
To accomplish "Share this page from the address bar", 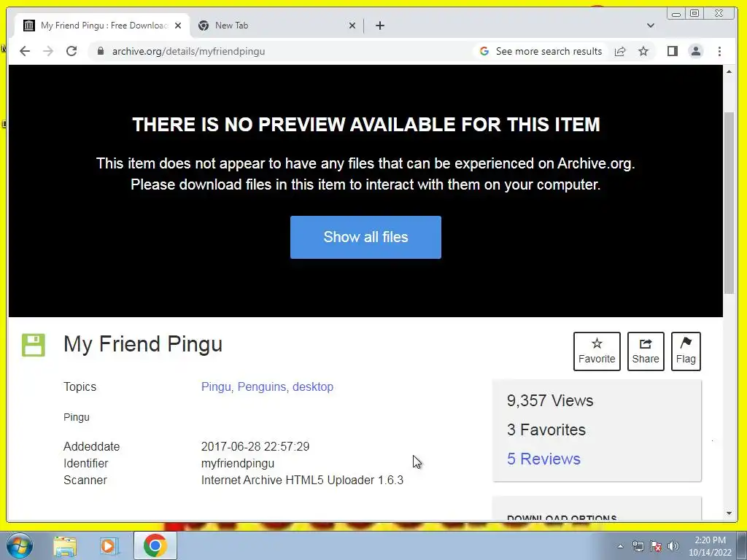I will click(x=620, y=52).
